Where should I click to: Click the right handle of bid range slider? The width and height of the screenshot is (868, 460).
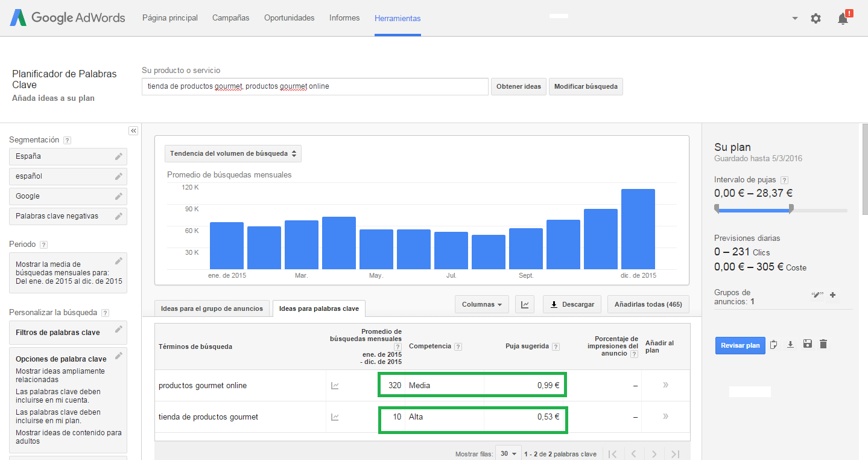(791, 208)
